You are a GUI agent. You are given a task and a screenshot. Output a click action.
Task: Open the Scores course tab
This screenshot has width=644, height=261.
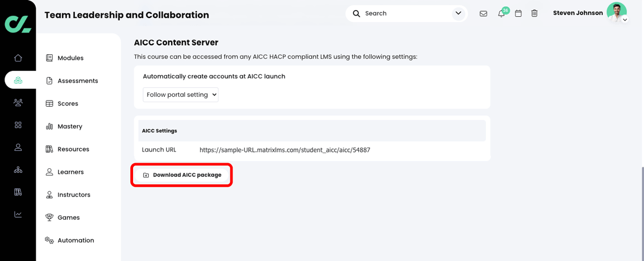(x=62, y=103)
